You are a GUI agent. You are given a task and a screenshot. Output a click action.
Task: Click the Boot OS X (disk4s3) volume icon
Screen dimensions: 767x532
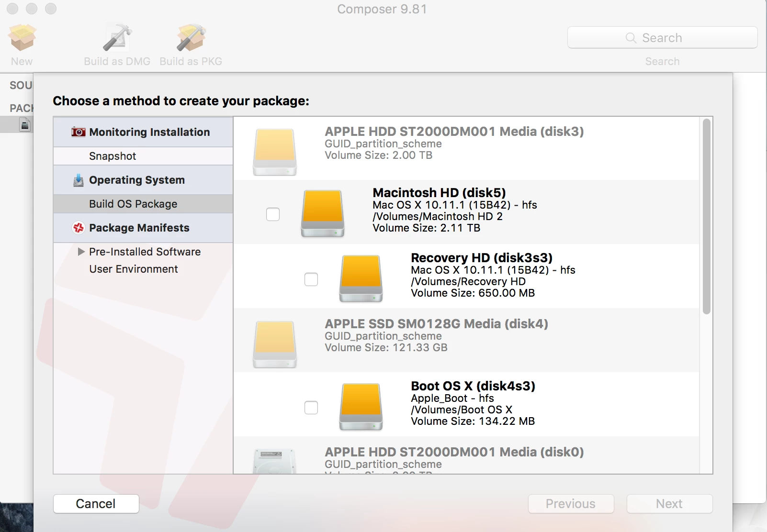click(361, 407)
